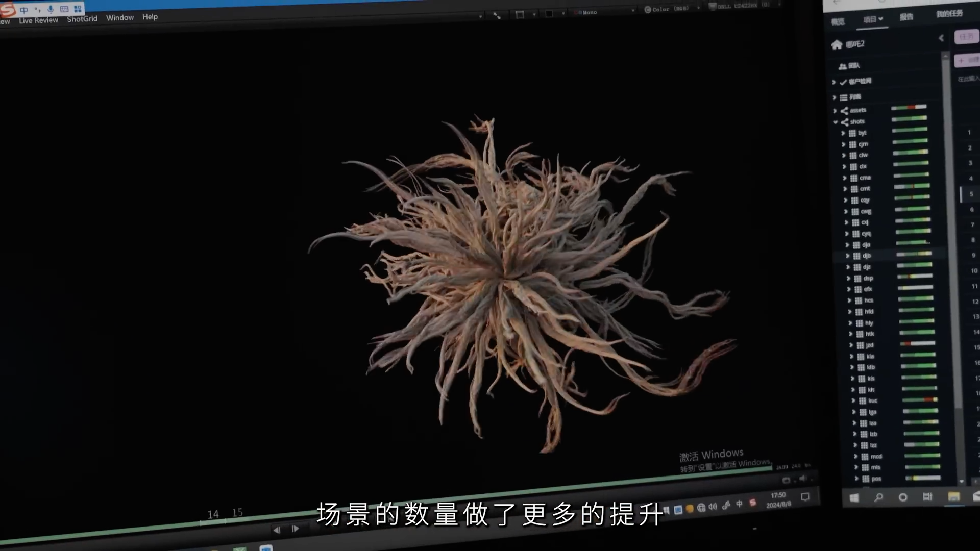The image size is (980, 551).
Task: Open the Color (RGB) channel dropdown
Action: tap(670, 9)
